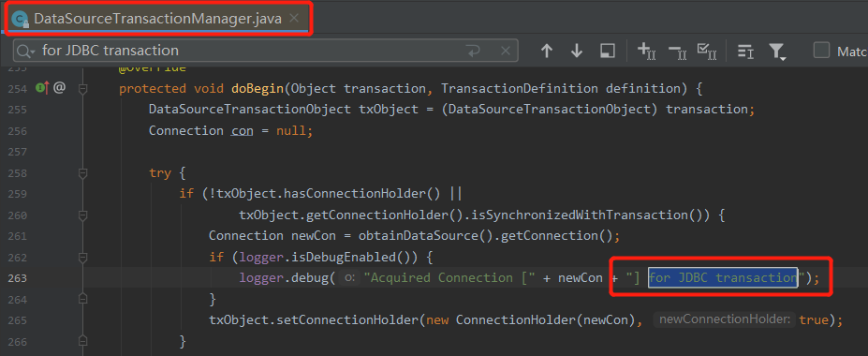Click the @ annotation gutter icon on line 254
The image size is (868, 356).
(x=60, y=87)
